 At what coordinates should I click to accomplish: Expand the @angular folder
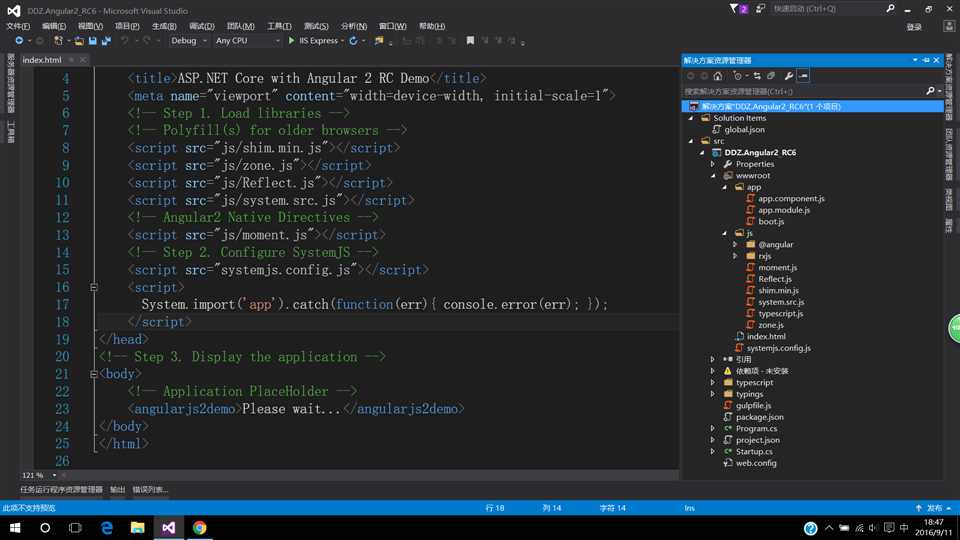735,244
